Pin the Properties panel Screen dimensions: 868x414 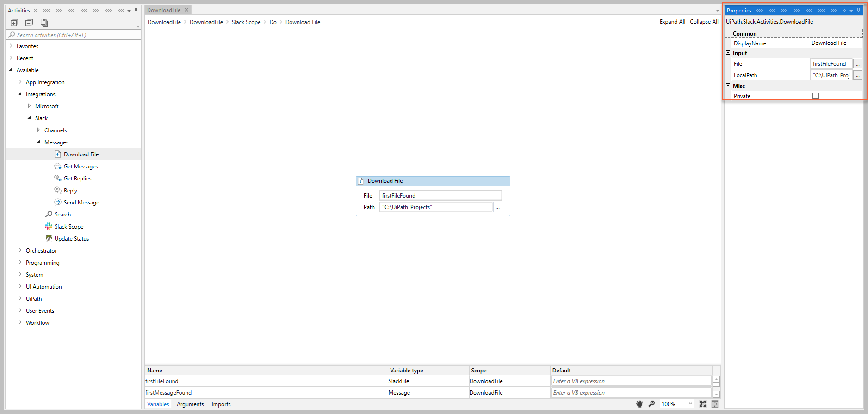tap(858, 10)
